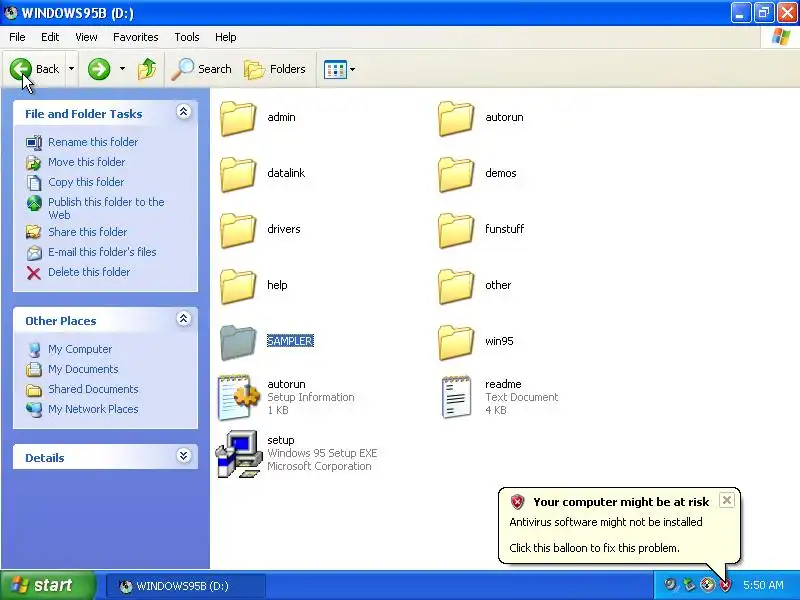Viewport: 800px width, 600px height.
Task: Select the readme text document icon
Action: tap(456, 397)
